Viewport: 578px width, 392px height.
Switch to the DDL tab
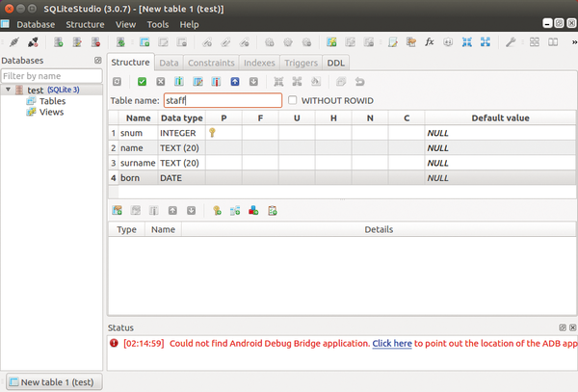pos(336,63)
